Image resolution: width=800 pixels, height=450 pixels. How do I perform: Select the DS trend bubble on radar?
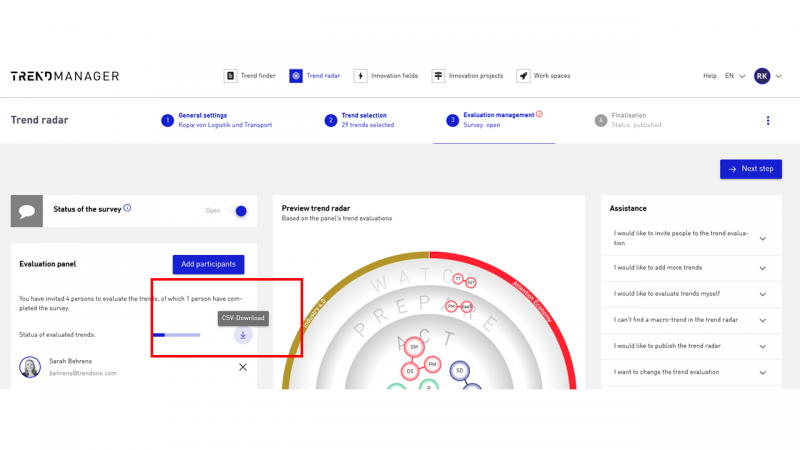pyautogui.click(x=410, y=371)
